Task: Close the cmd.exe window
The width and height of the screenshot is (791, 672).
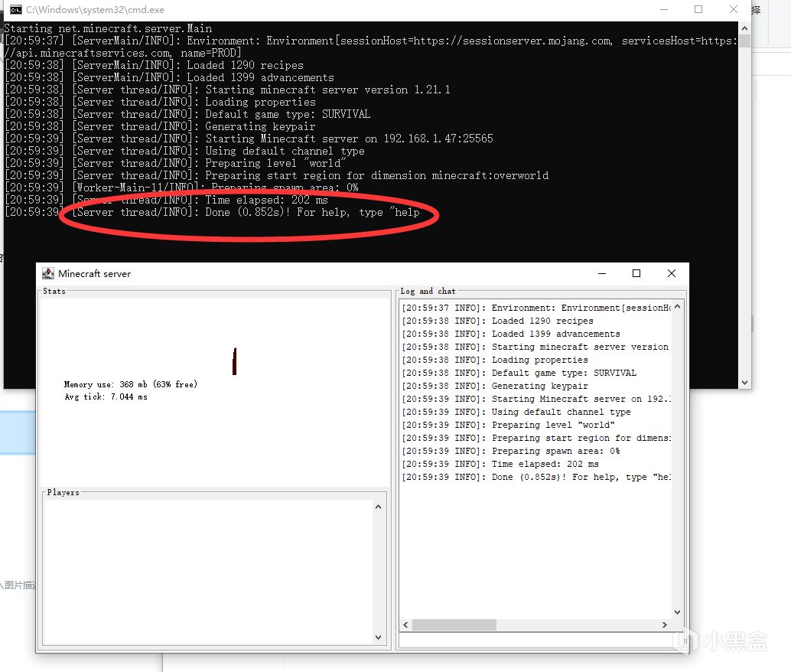Action: click(734, 10)
